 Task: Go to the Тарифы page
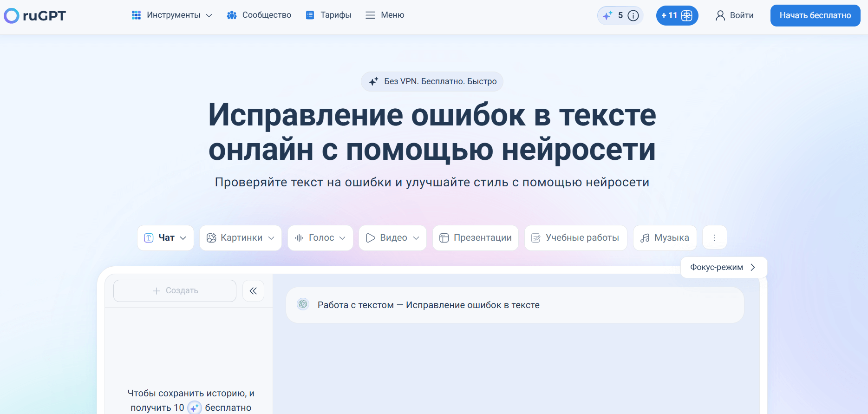tap(328, 15)
